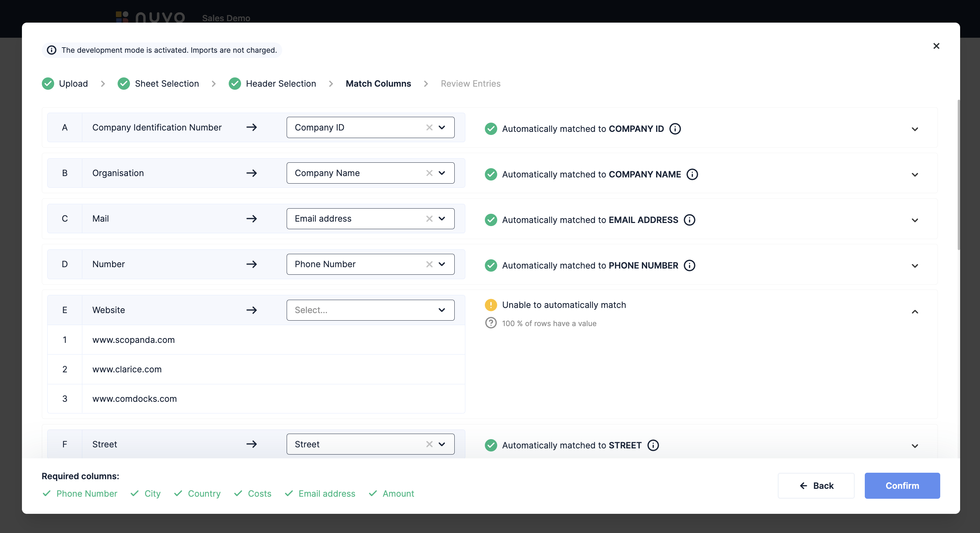Image resolution: width=980 pixels, height=533 pixels.
Task: Click the Back button
Action: pyautogui.click(x=816, y=485)
